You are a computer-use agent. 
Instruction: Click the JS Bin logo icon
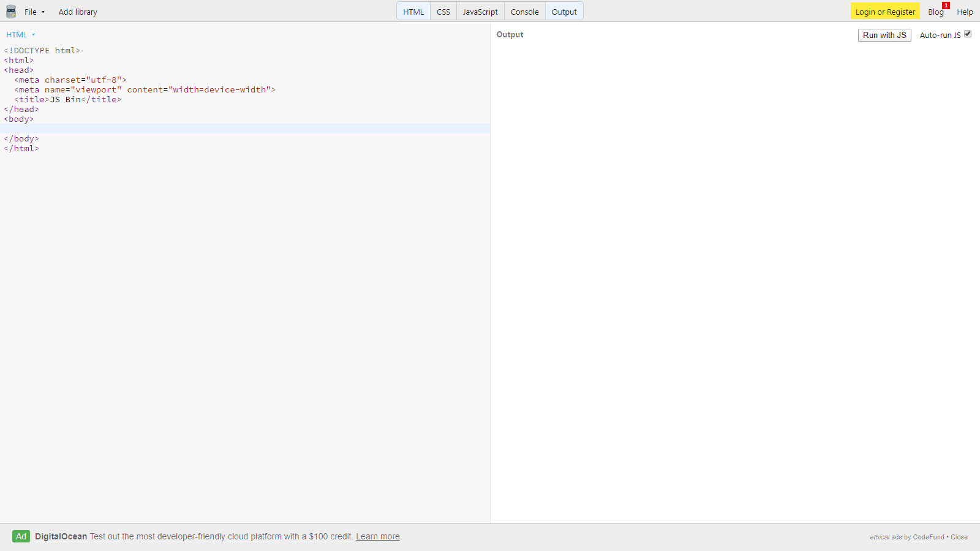pyautogui.click(x=10, y=11)
